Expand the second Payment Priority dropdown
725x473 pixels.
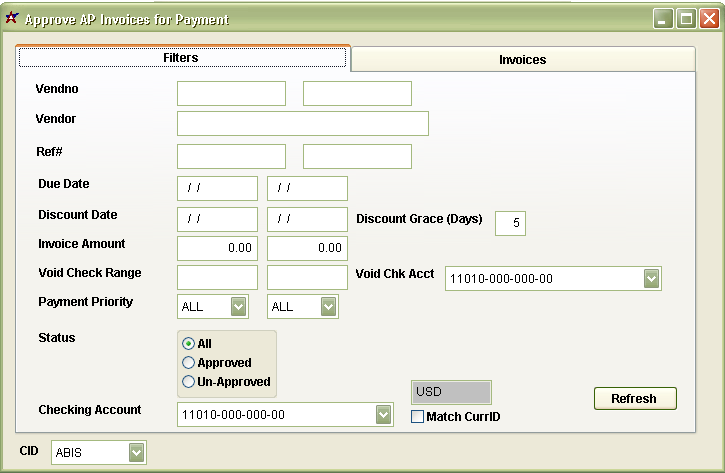click(x=328, y=307)
